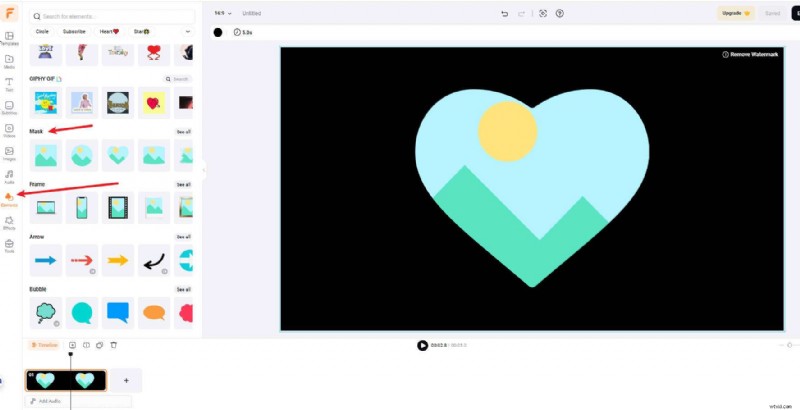
Task: Select the circle mask thumbnail
Action: [x=82, y=156]
